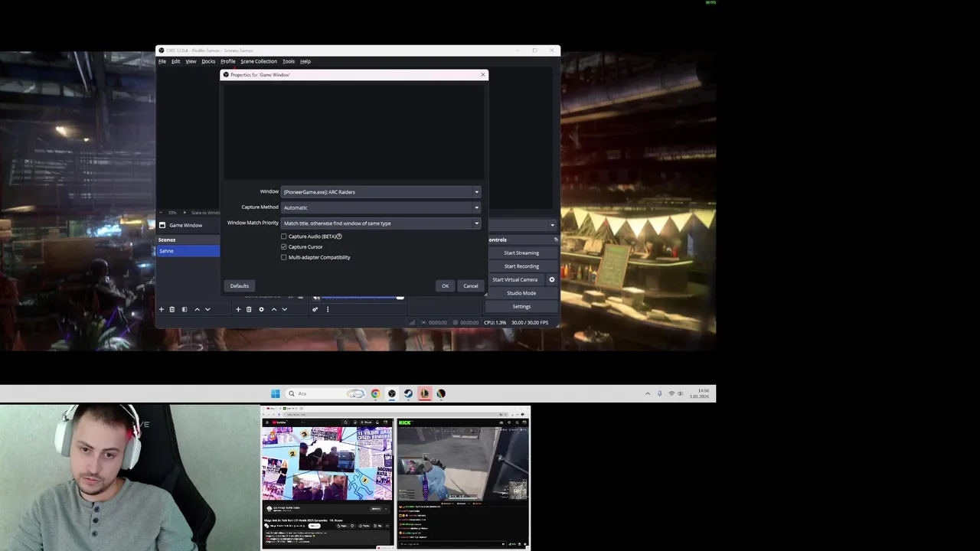Confirm properties with OK button
The height and width of the screenshot is (551, 980).
click(445, 286)
